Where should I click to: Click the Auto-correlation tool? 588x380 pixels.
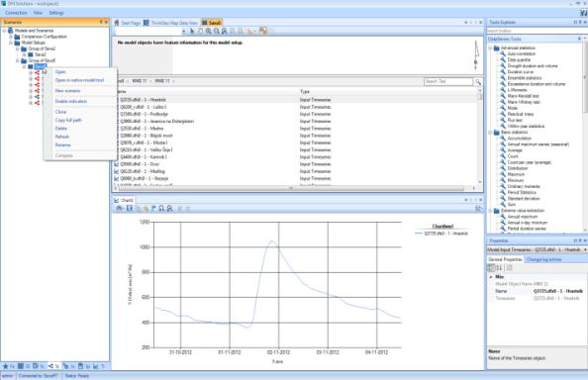[522, 54]
